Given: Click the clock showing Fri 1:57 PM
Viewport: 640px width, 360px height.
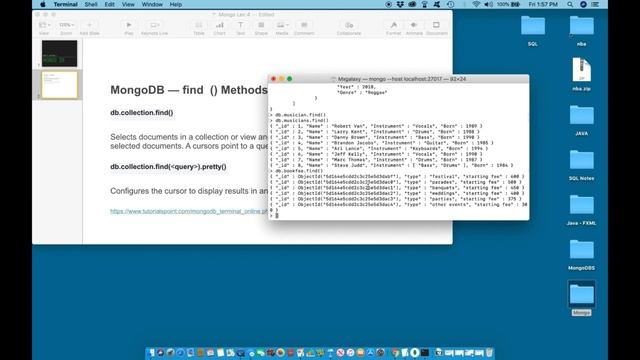Looking at the screenshot, I should [543, 4].
